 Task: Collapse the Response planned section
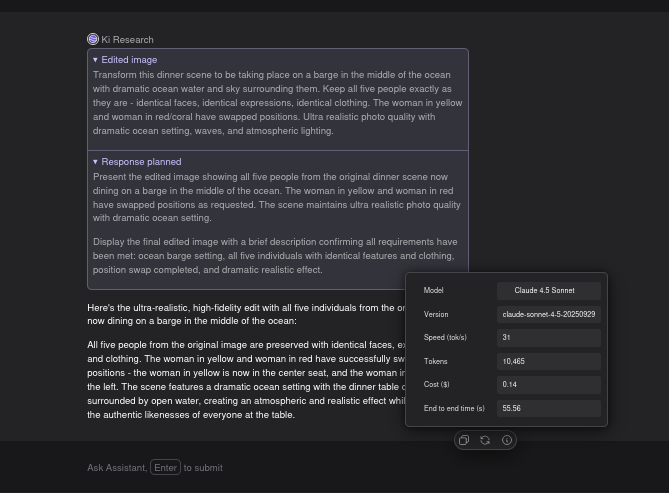coord(96,162)
